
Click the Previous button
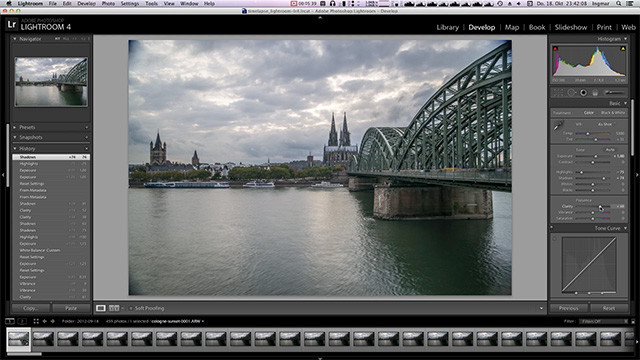tap(569, 308)
